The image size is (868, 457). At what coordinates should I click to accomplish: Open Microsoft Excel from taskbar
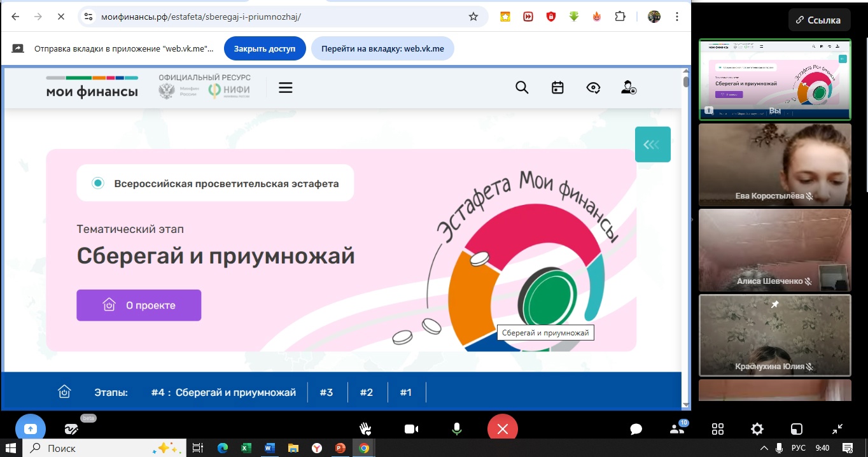tap(246, 448)
